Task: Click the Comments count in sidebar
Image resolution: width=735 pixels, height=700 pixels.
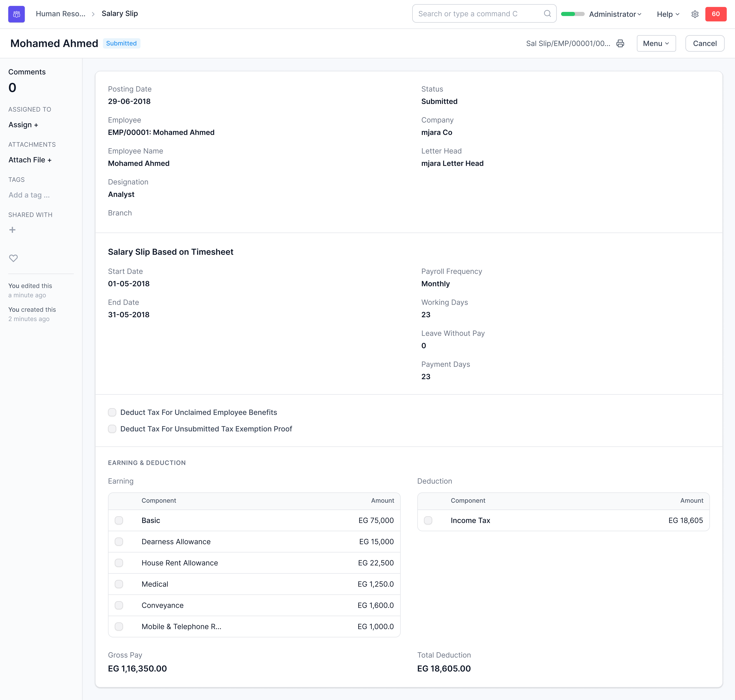Action: (12, 88)
